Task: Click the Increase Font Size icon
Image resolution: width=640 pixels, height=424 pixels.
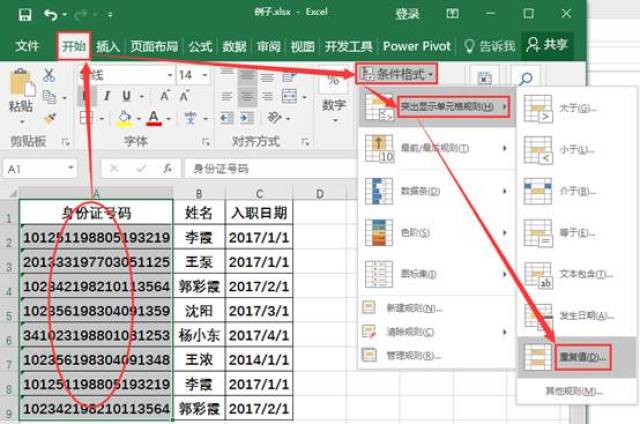Action: pyautogui.click(x=165, y=96)
